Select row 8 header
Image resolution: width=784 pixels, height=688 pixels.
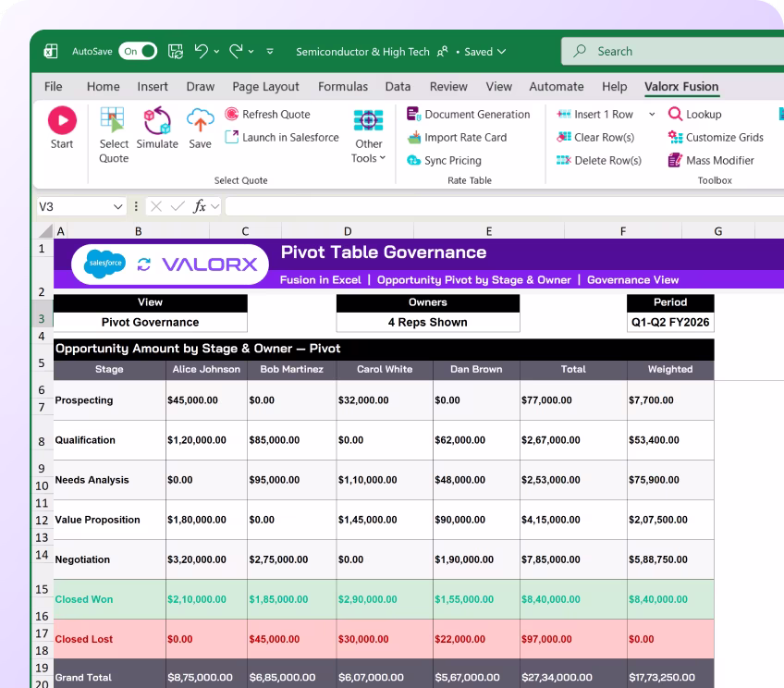[x=42, y=441]
